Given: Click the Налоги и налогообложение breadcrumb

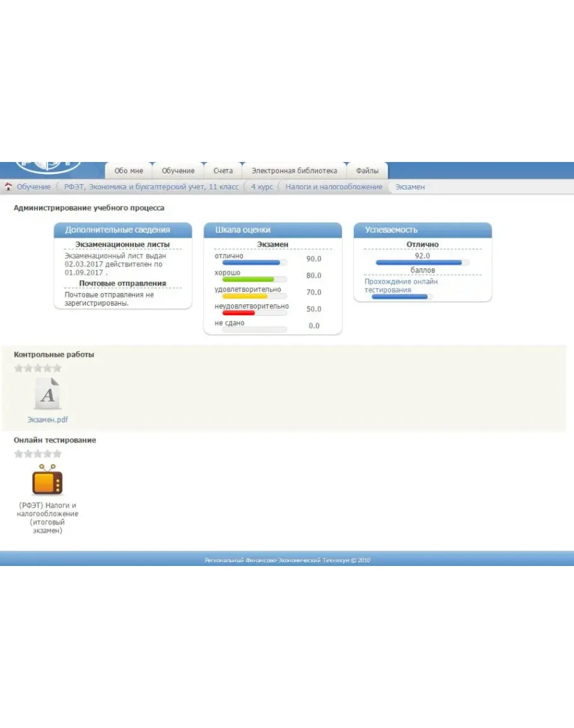Looking at the screenshot, I should tap(334, 187).
